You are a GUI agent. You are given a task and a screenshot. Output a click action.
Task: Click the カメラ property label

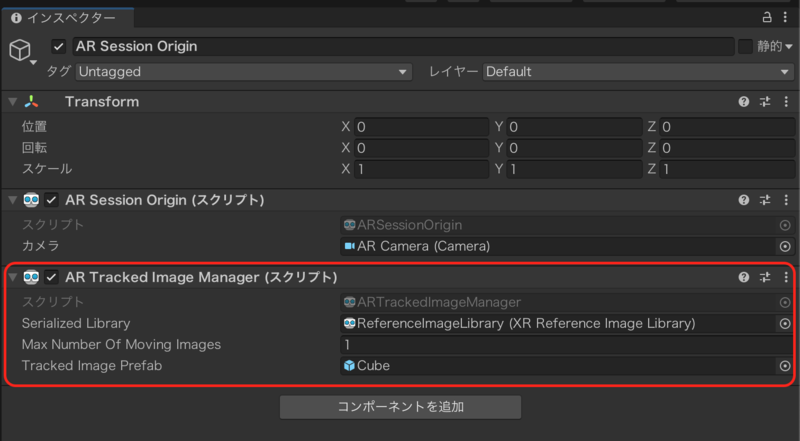[x=40, y=247]
